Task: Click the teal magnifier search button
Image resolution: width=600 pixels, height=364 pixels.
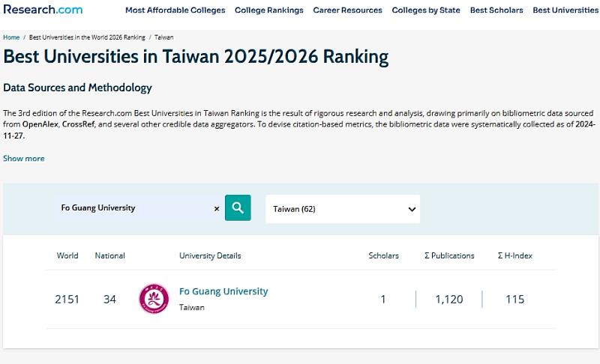Action: tap(238, 207)
